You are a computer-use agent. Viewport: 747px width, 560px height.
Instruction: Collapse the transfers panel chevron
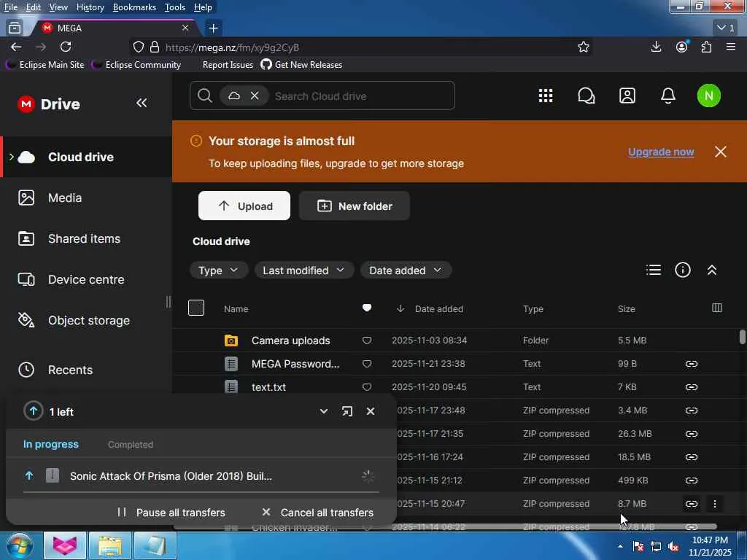(323, 411)
